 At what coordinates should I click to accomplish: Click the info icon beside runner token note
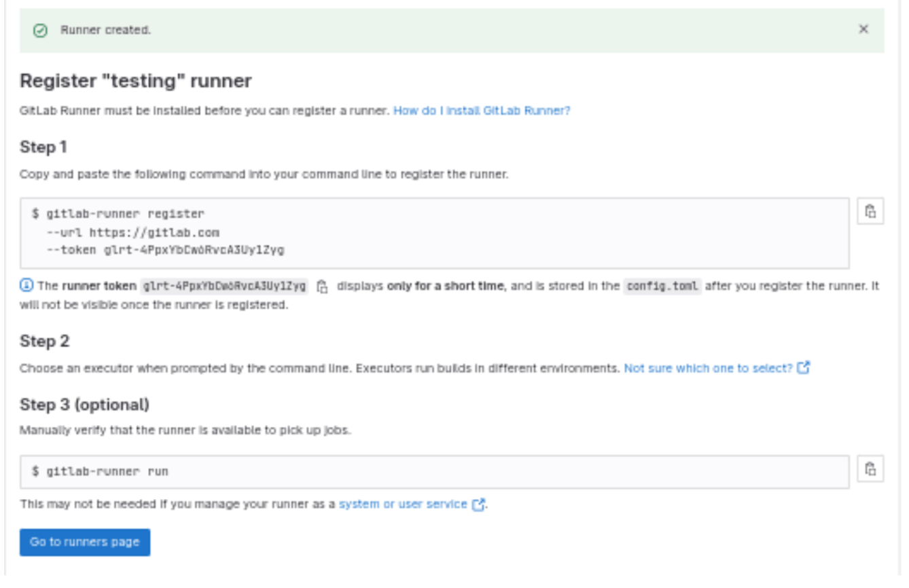click(26, 286)
